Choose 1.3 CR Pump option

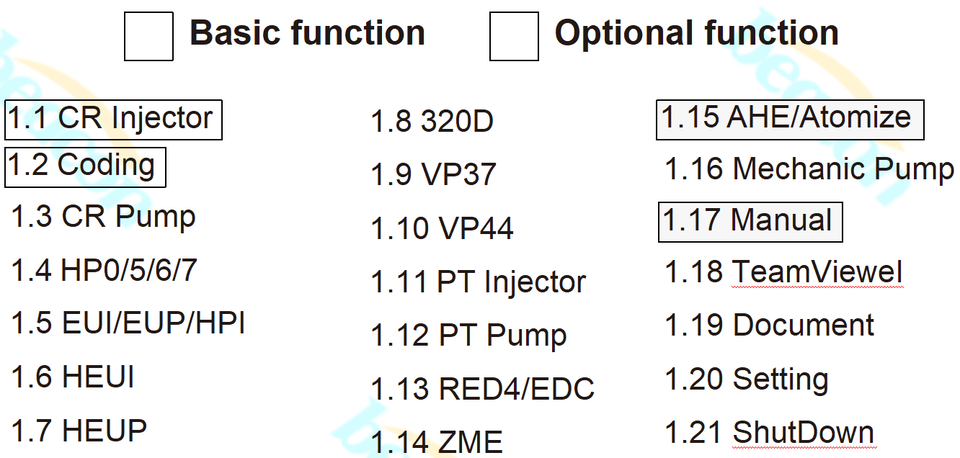(x=103, y=216)
